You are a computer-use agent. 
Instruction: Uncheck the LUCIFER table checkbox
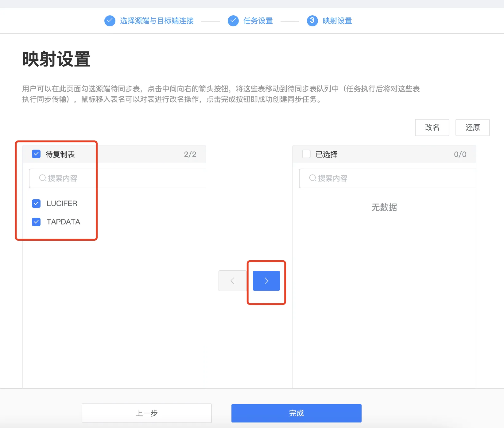[36, 203]
